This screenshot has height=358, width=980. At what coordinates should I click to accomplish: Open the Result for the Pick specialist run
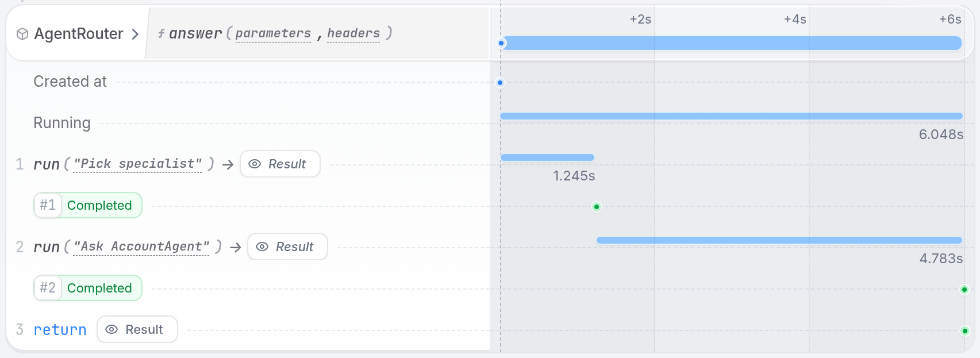click(x=280, y=164)
